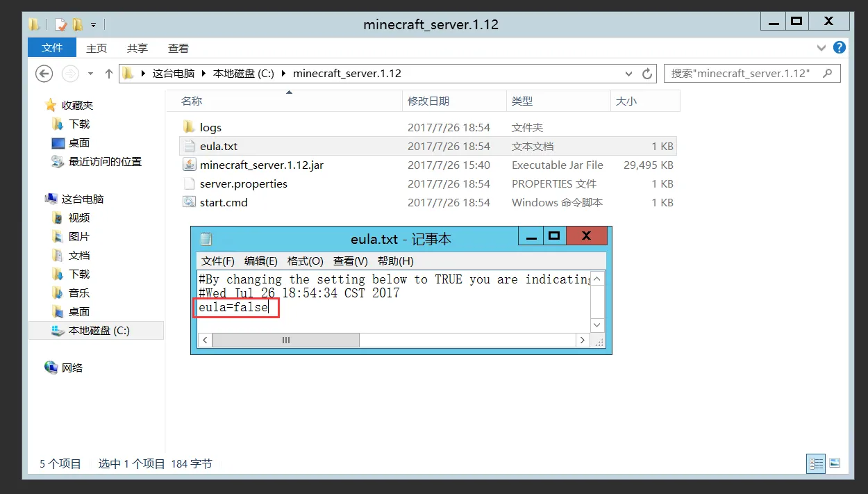Open the arrow after 这台电脑 in breadcrumb
868x494 pixels.
pos(203,73)
